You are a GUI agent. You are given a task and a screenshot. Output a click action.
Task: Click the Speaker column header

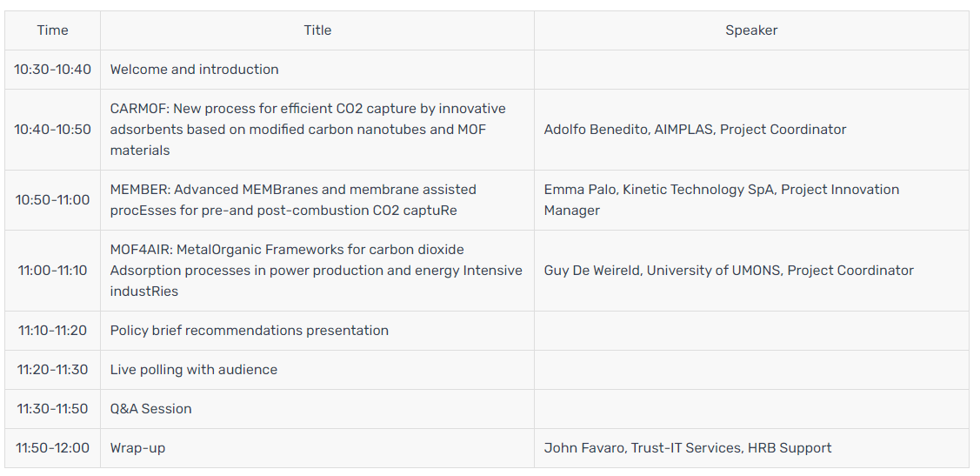(x=751, y=30)
